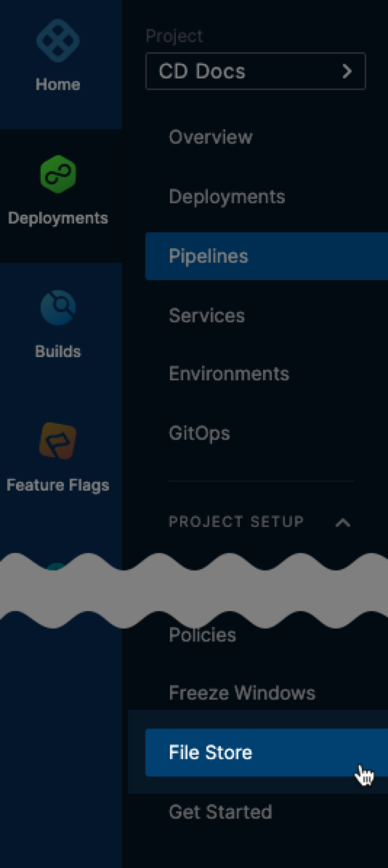This screenshot has height=868, width=388.
Task: Click the arrow in CD Docs selector
Action: point(347,71)
